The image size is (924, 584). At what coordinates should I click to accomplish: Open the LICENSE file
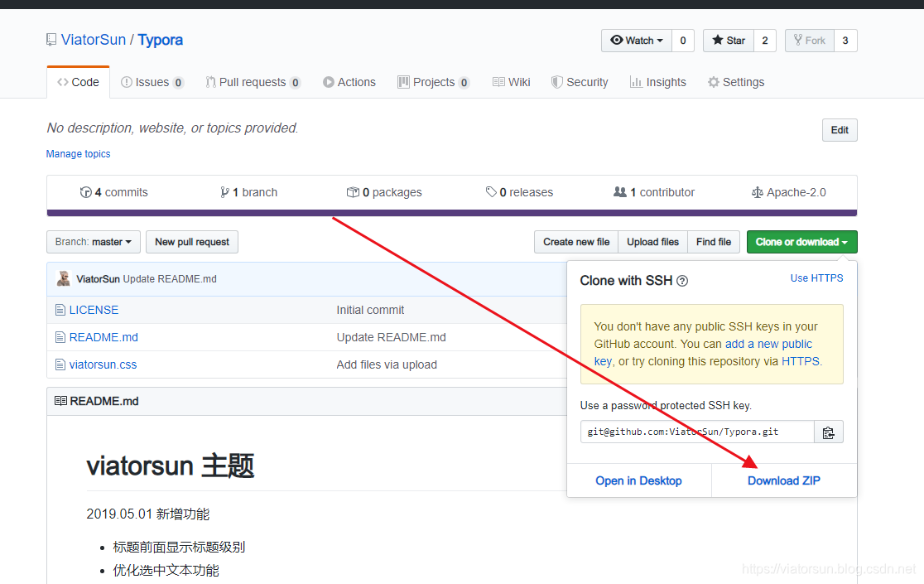[94, 310]
